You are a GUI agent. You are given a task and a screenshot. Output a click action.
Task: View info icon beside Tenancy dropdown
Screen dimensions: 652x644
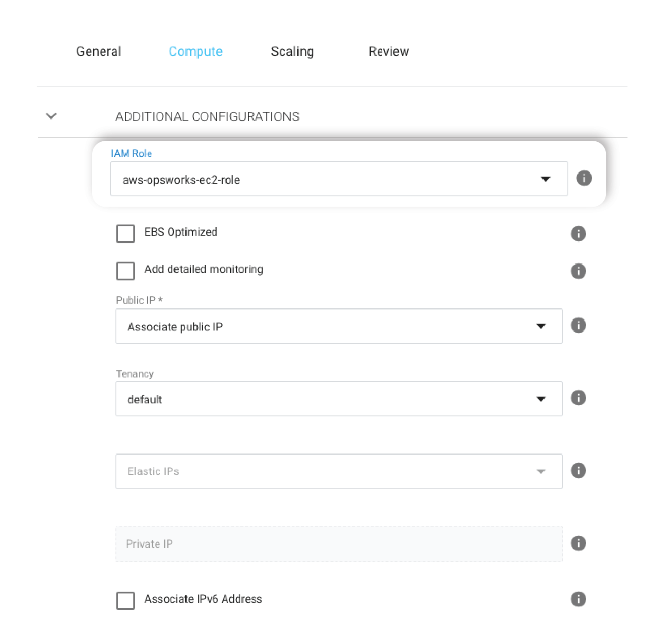pos(578,398)
